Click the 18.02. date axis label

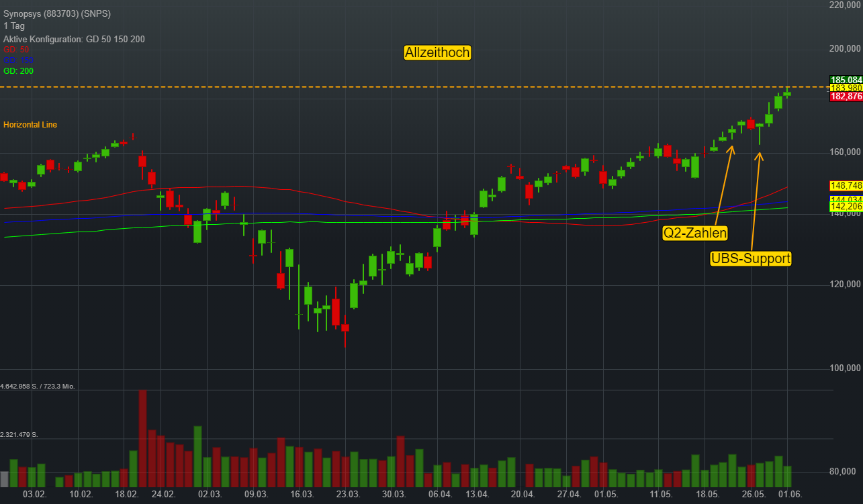pos(126,495)
